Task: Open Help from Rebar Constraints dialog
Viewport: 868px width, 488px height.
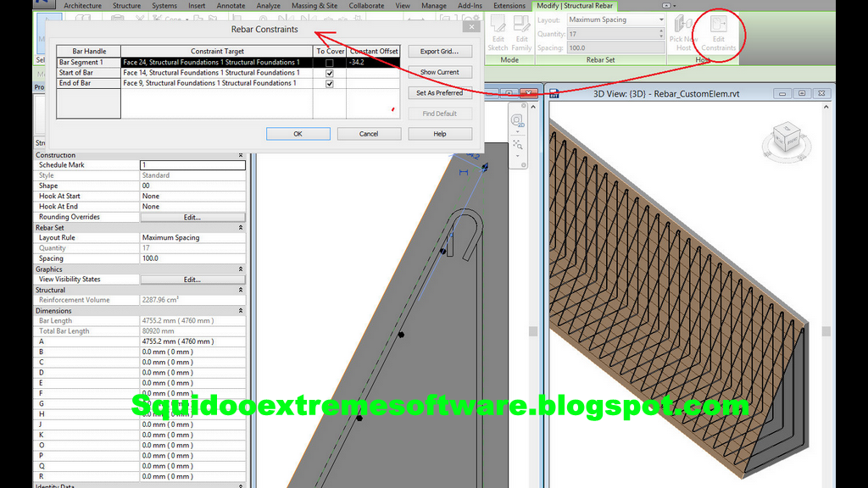Action: [440, 134]
